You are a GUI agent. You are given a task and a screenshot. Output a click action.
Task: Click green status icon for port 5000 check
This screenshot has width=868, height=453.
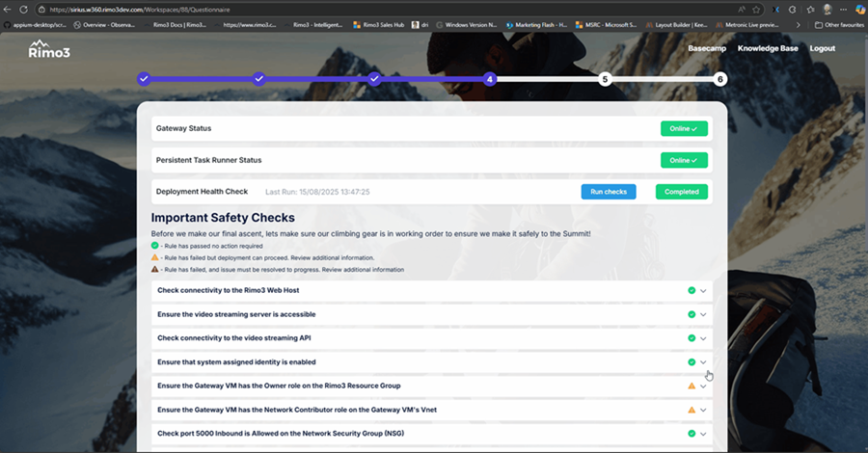pos(692,435)
